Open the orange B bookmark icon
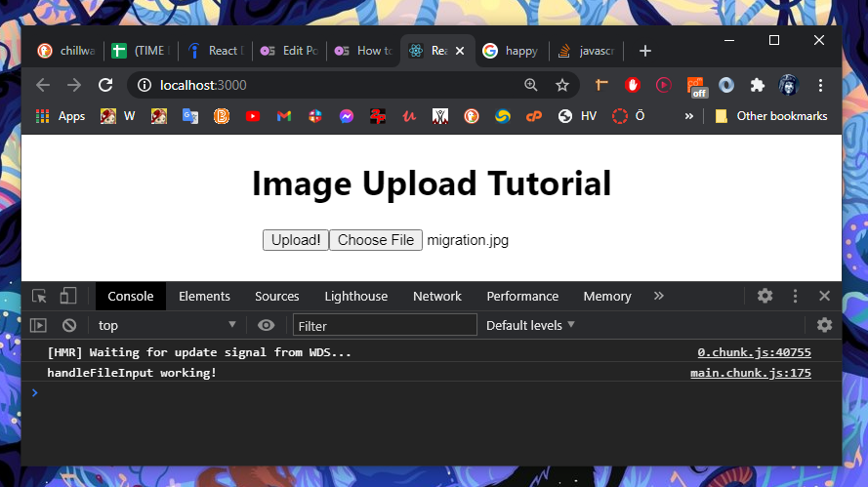Image resolution: width=868 pixels, height=487 pixels. (222, 116)
